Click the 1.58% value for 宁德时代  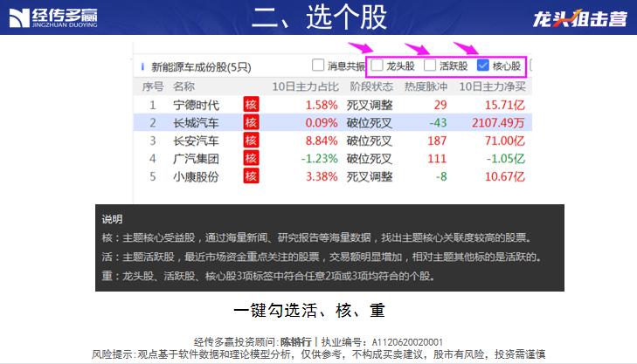322,105
